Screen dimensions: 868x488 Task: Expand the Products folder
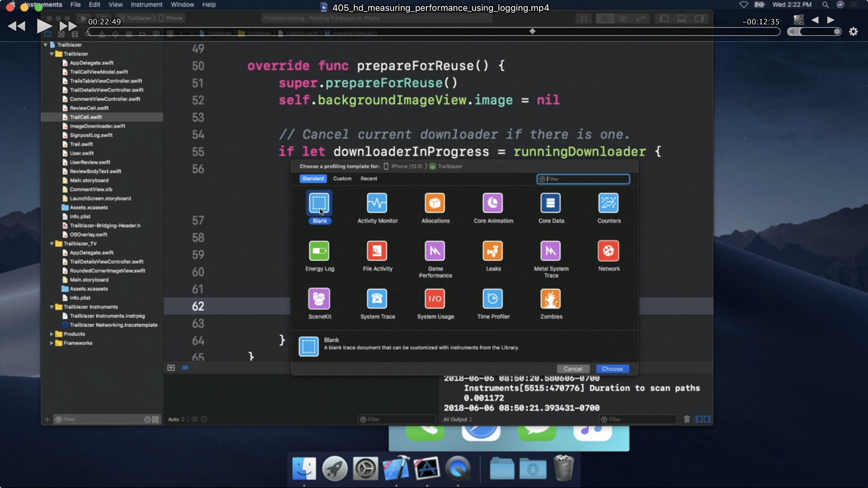pyautogui.click(x=52, y=334)
